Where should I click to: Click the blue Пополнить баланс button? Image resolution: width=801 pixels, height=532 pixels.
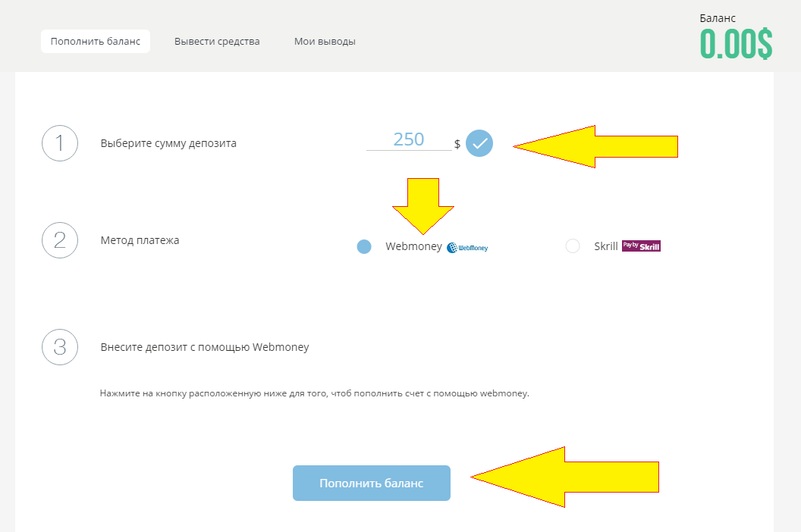[372, 483]
